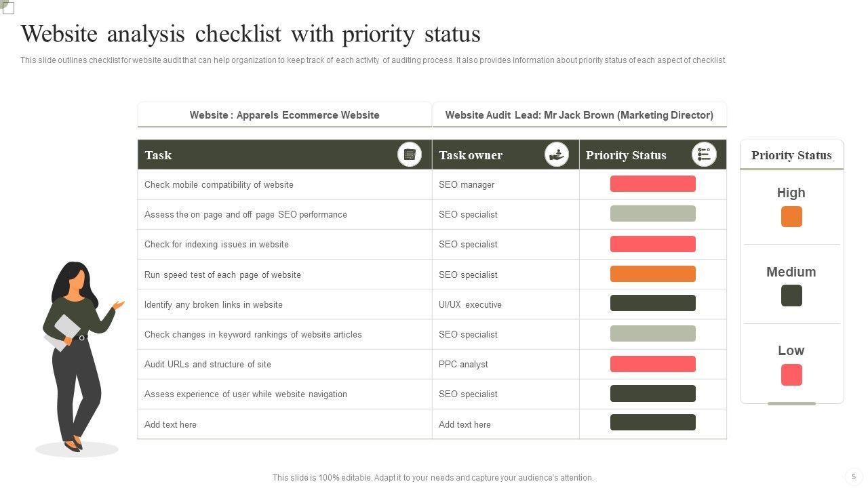Click priority bar for broken links row
Screen dimensions: 868x488
point(652,303)
